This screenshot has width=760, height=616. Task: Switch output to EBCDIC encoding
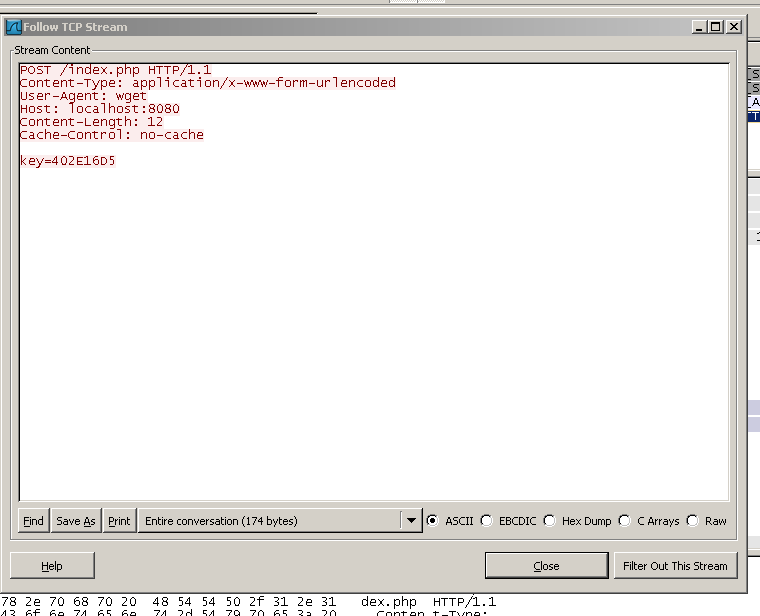pyautogui.click(x=487, y=521)
